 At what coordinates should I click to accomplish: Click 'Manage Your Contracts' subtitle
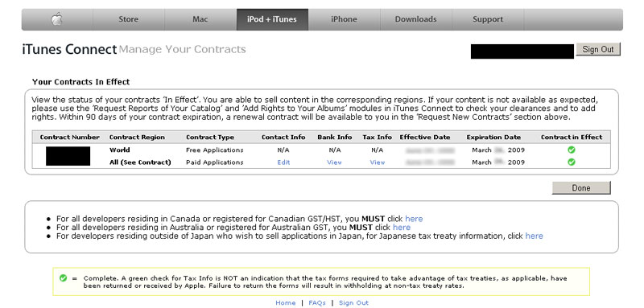point(183,50)
